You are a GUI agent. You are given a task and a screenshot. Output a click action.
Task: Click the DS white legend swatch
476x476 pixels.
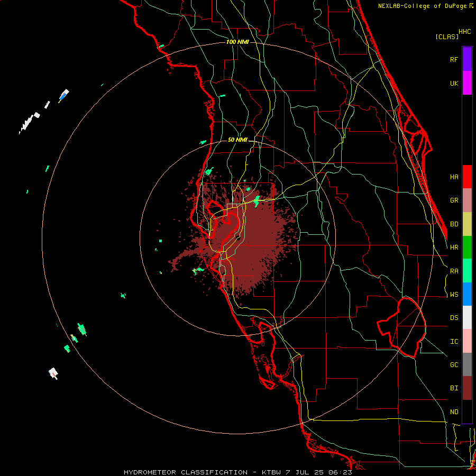tap(467, 317)
